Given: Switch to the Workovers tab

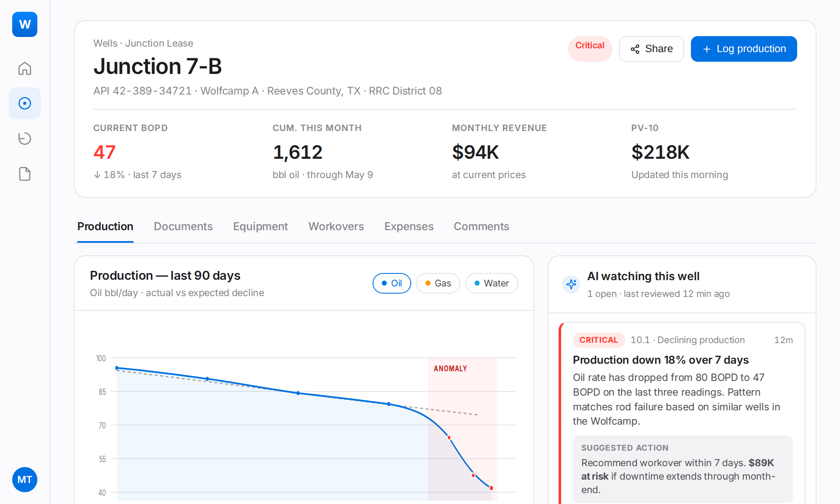Looking at the screenshot, I should pos(336,226).
